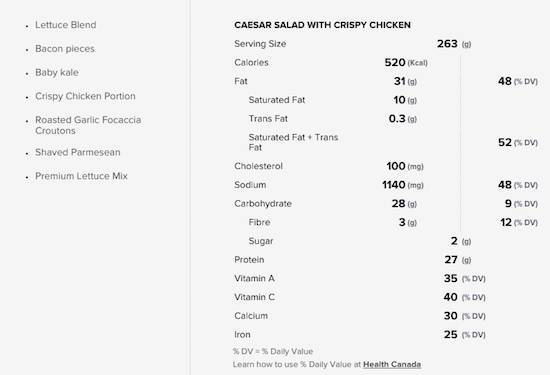Viewport: 550px width, 375px height.
Task: Click the Trans Fat 0.3 g value
Action: (403, 119)
